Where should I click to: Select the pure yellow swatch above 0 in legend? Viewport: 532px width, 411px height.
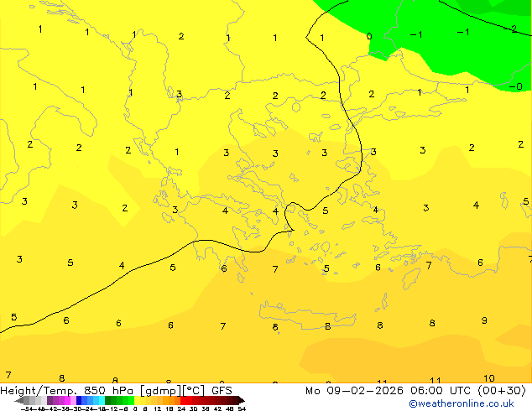pos(137,401)
